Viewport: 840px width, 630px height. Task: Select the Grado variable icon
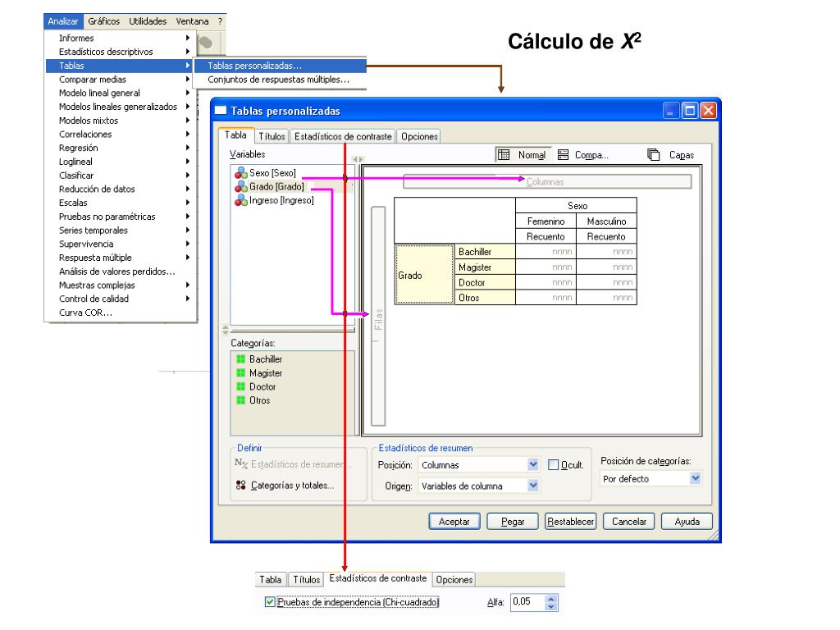click(240, 186)
